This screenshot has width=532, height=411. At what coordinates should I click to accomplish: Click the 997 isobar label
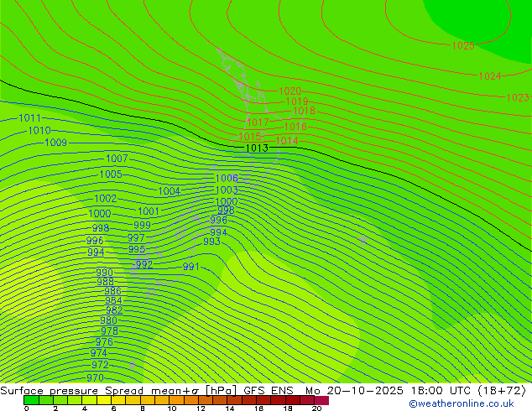point(136,237)
